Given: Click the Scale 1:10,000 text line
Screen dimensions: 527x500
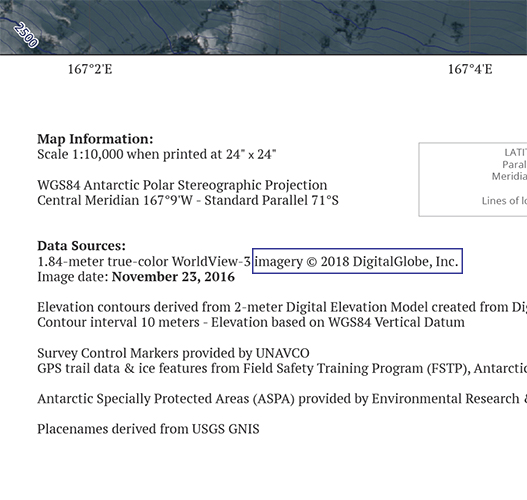Looking at the screenshot, I should (157, 154).
